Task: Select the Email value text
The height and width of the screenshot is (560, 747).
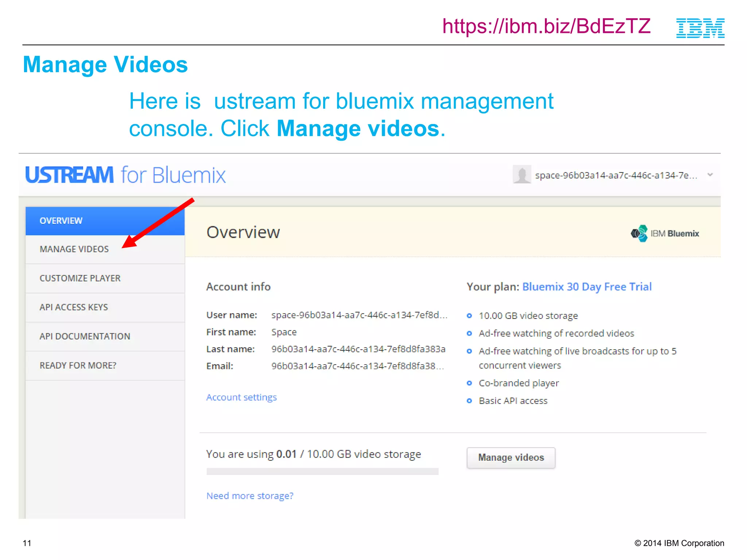Action: 357,366
